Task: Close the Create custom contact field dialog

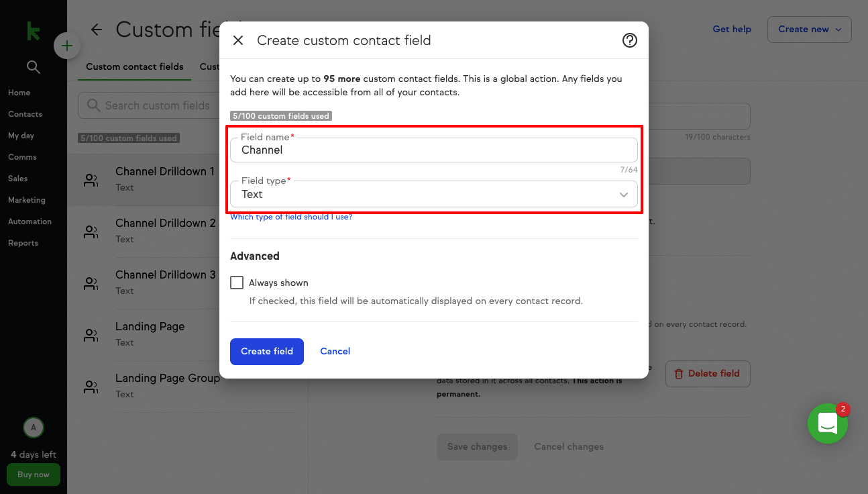Action: 238,41
